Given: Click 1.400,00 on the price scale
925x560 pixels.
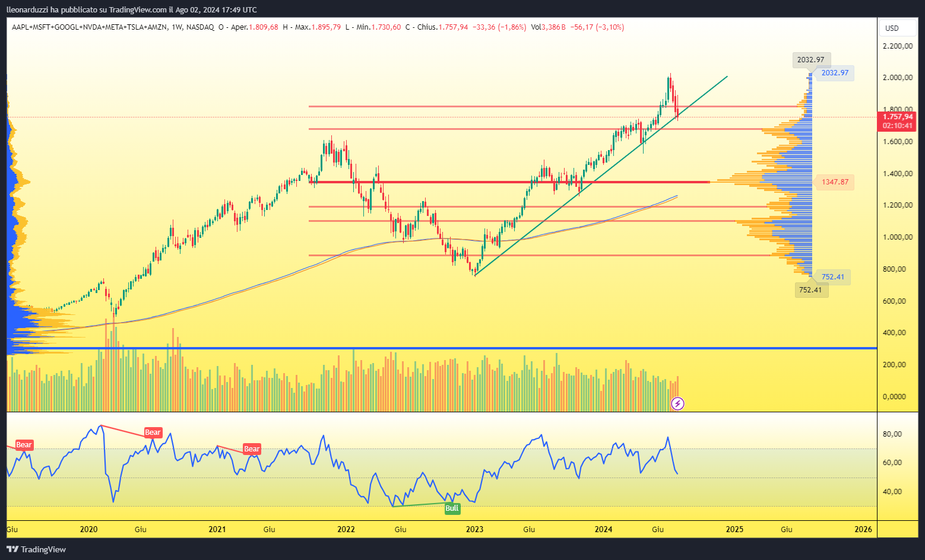Looking at the screenshot, I should coord(898,174).
